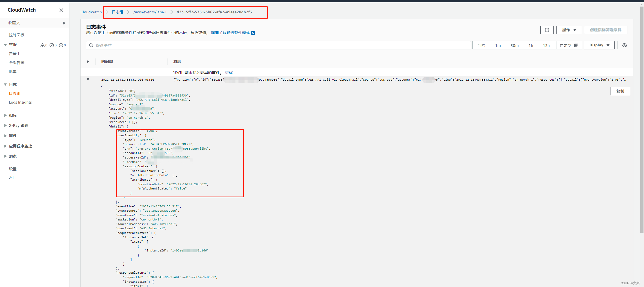Select the 1m time range
The image size is (644, 287).
click(498, 46)
